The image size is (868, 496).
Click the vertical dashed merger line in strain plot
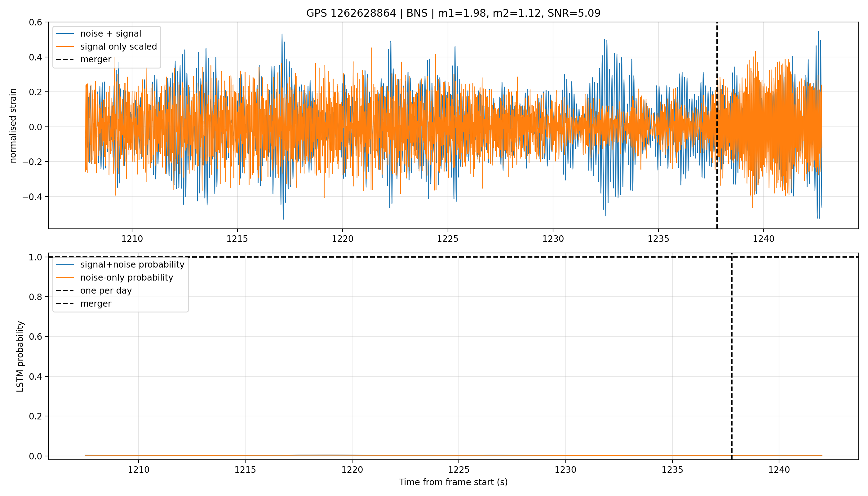[717, 125]
